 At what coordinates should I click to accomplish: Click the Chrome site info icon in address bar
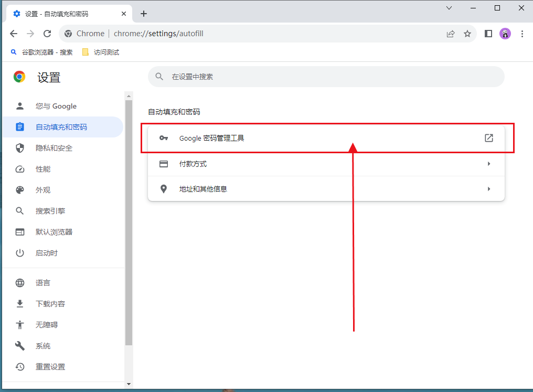click(x=68, y=34)
